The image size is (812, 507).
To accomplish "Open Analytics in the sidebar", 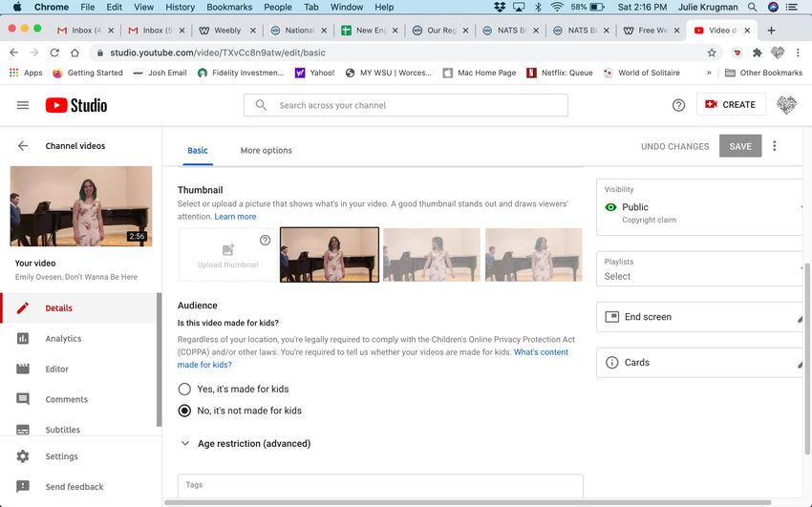I will [x=63, y=338].
